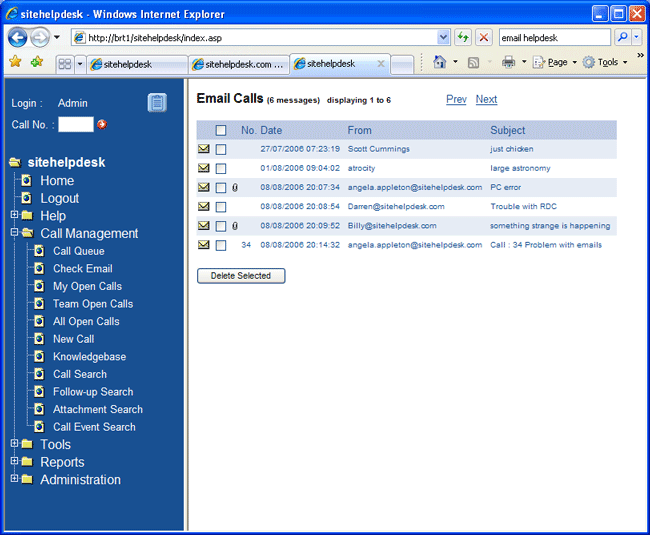Click the sitehelpdesk root folder icon
The height and width of the screenshot is (535, 650).
click(x=15, y=162)
